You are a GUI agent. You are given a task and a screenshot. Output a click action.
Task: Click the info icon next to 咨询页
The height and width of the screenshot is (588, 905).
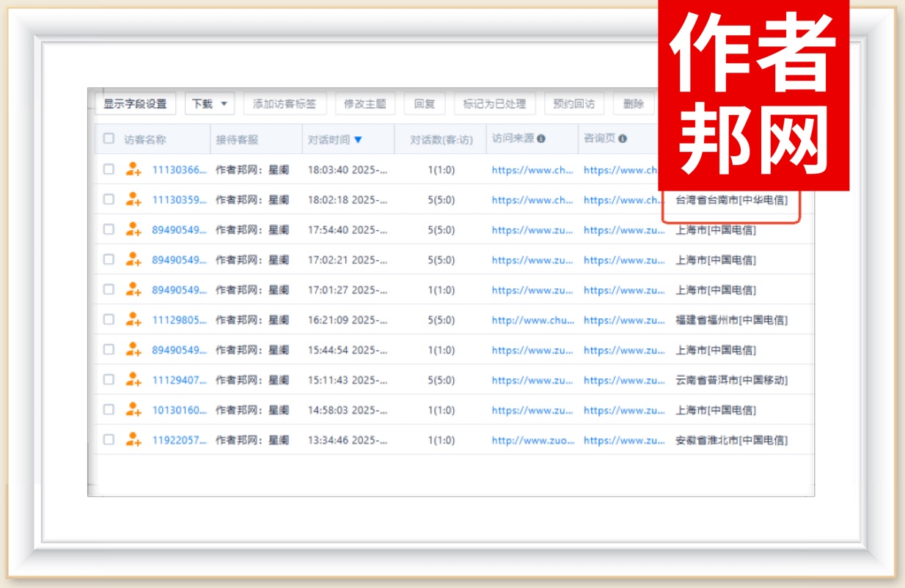pos(623,139)
